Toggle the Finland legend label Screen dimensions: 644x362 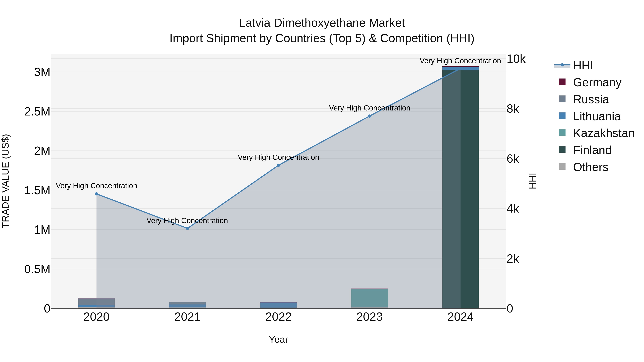pyautogui.click(x=592, y=150)
